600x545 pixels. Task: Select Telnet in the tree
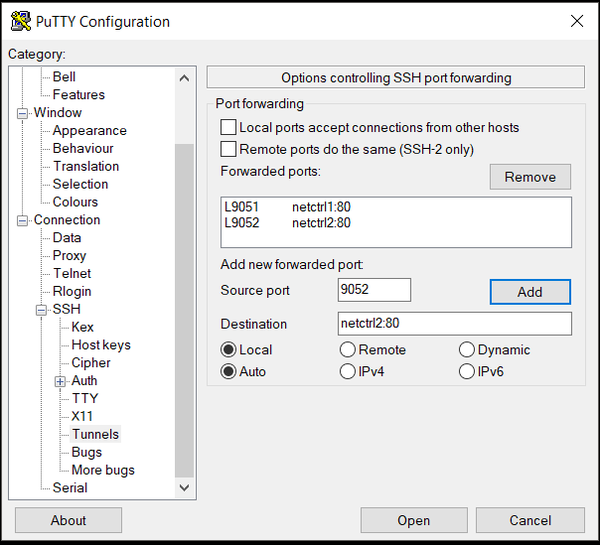[72, 273]
